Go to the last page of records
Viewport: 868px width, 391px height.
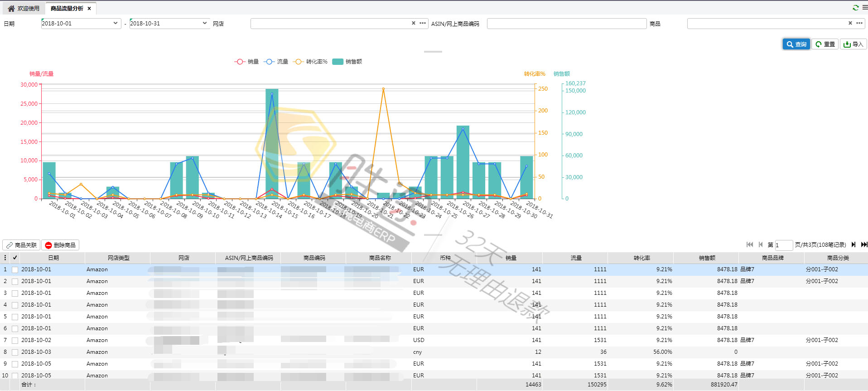(864, 244)
